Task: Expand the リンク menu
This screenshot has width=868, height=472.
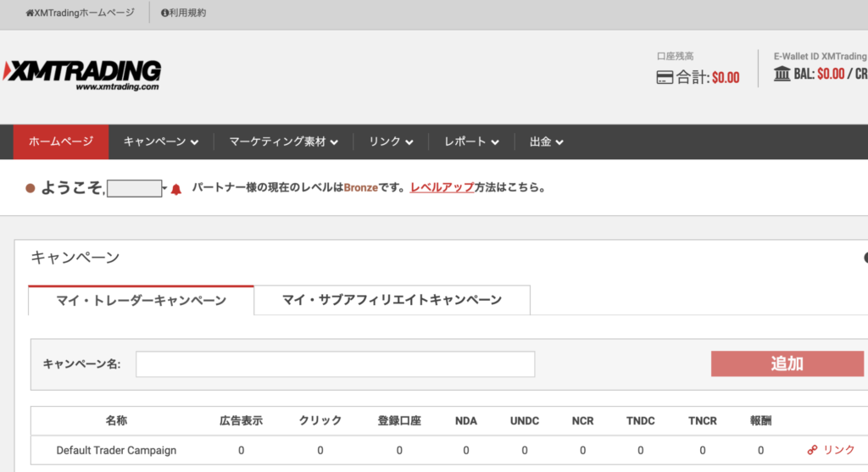Action: click(x=391, y=142)
